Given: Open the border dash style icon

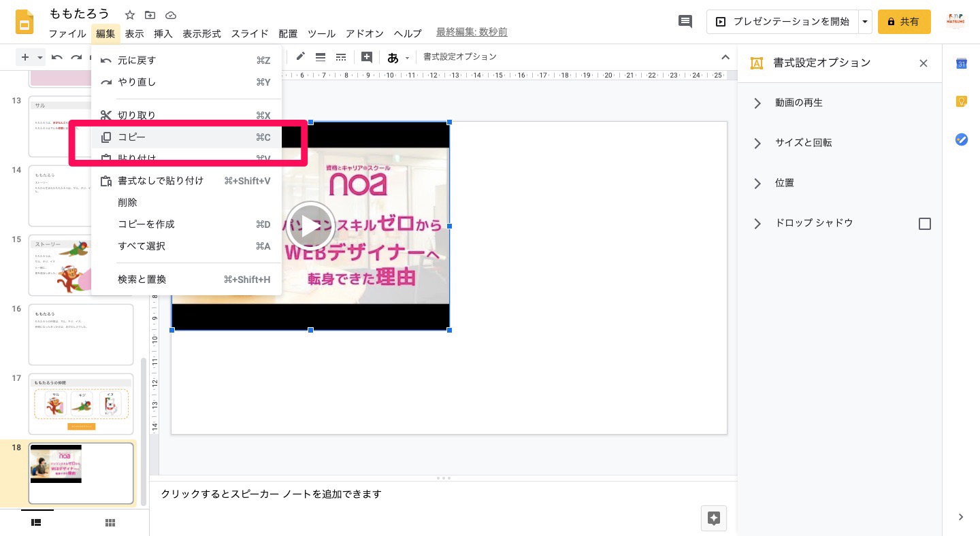Looking at the screenshot, I should coord(341,57).
